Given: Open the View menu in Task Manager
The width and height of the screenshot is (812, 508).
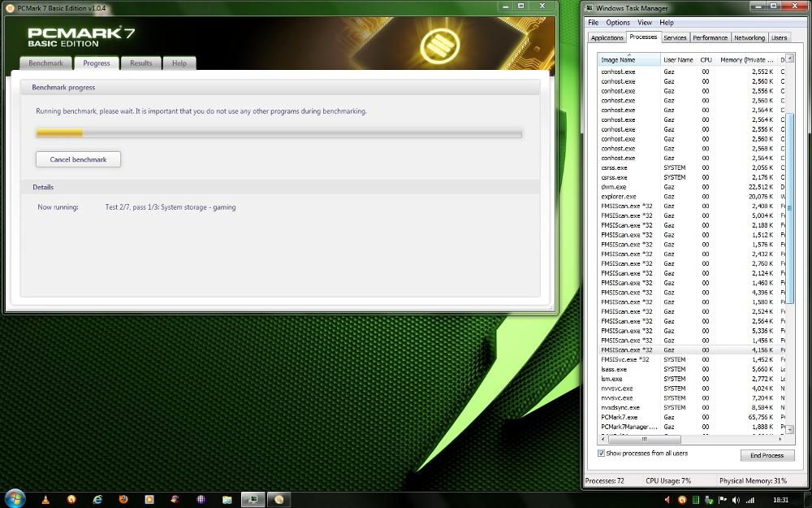Looking at the screenshot, I should click(644, 22).
